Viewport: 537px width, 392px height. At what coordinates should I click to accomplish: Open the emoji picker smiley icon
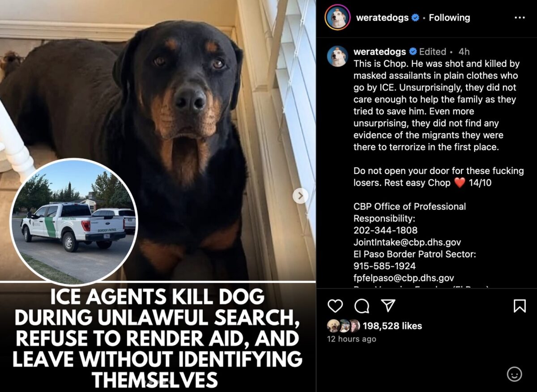pos(515,374)
